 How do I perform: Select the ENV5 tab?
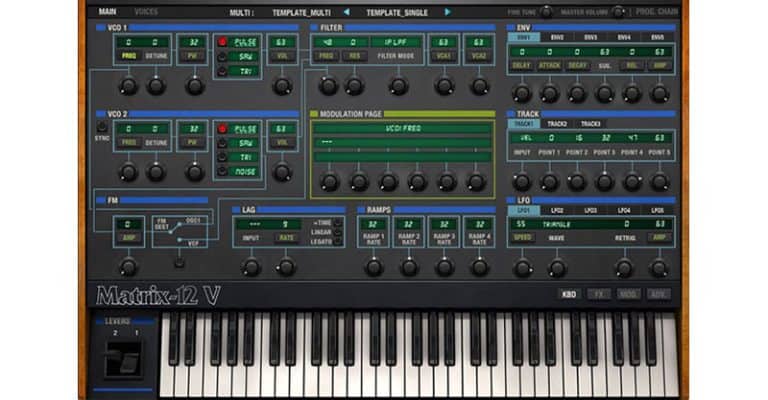657,37
